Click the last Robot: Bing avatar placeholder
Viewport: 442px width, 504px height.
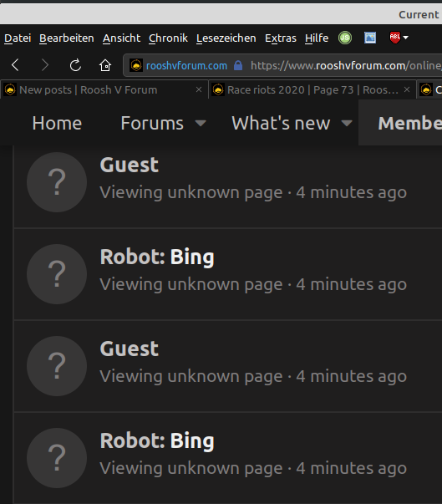coord(57,458)
